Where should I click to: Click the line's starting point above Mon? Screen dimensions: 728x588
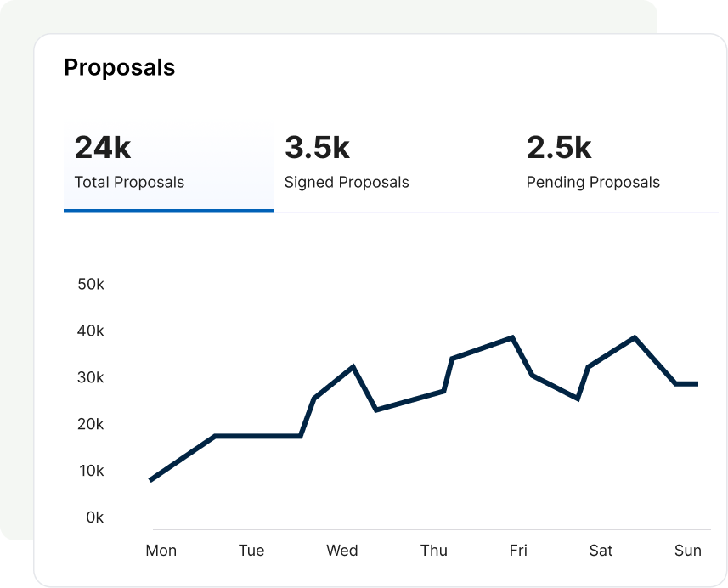(150, 480)
